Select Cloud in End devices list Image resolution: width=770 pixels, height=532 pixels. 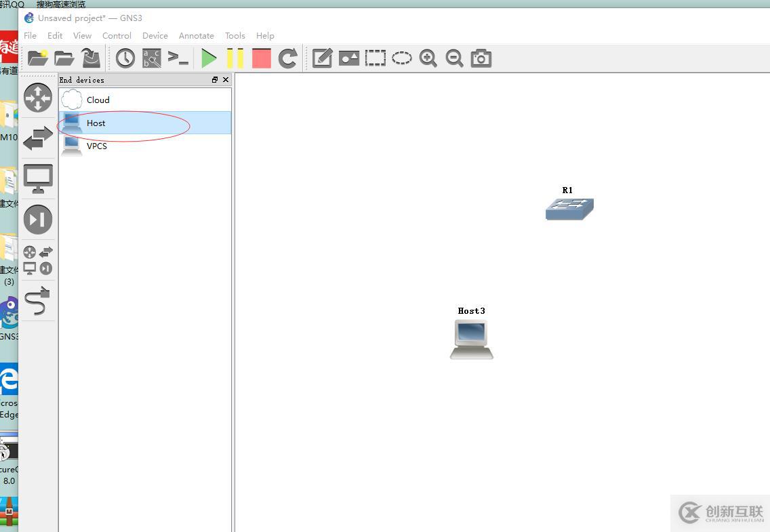[x=145, y=100]
